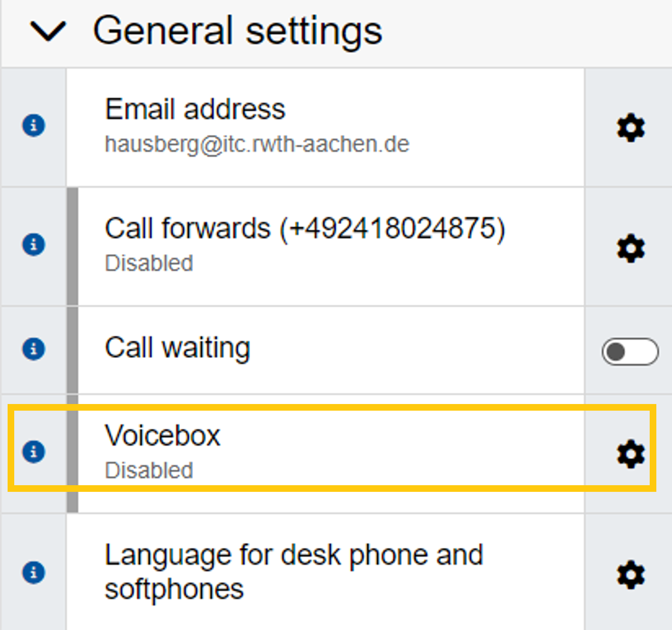Open Call forwards gear settings

[631, 248]
